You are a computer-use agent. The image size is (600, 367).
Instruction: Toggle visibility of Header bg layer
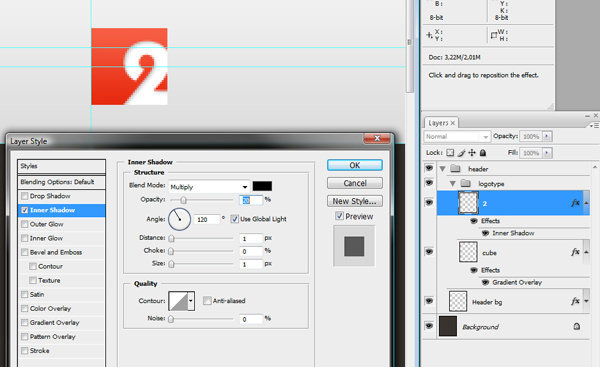click(429, 301)
